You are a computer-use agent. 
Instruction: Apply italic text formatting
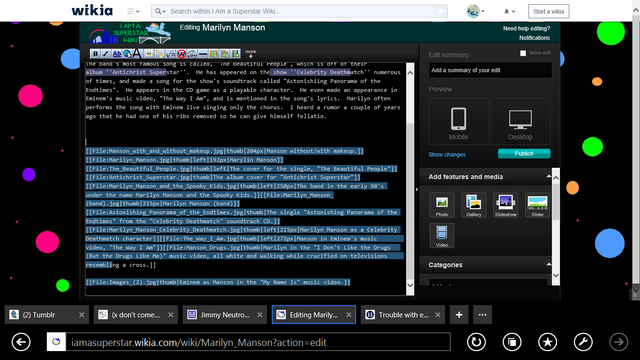point(106,53)
